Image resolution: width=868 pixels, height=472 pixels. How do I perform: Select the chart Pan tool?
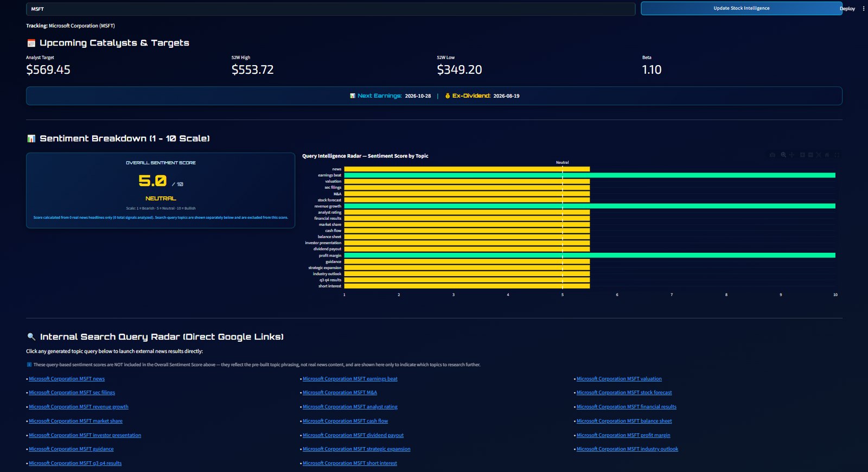click(x=792, y=155)
